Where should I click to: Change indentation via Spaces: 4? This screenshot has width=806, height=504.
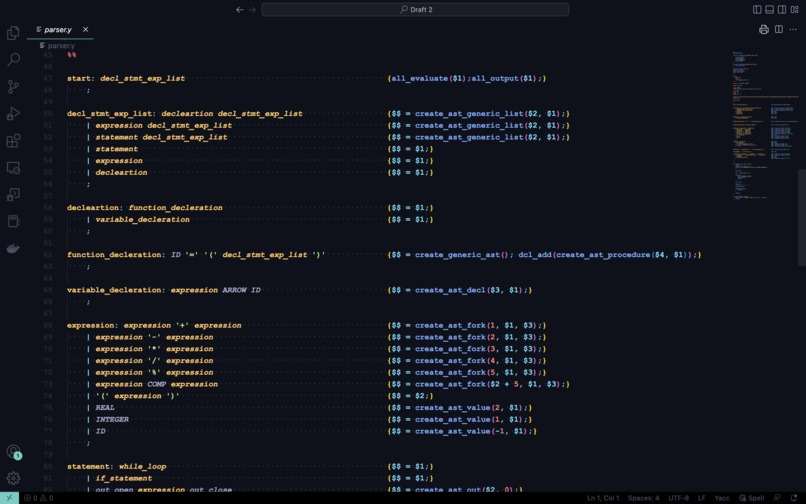(x=643, y=498)
